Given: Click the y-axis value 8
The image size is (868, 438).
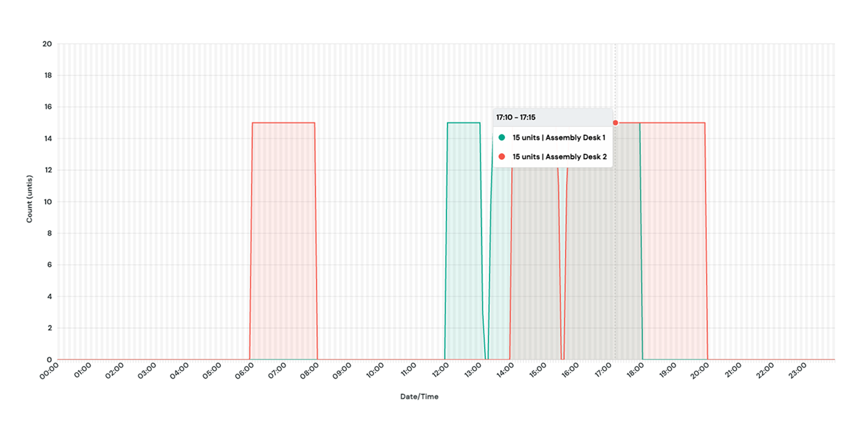Looking at the screenshot, I should click(x=49, y=233).
